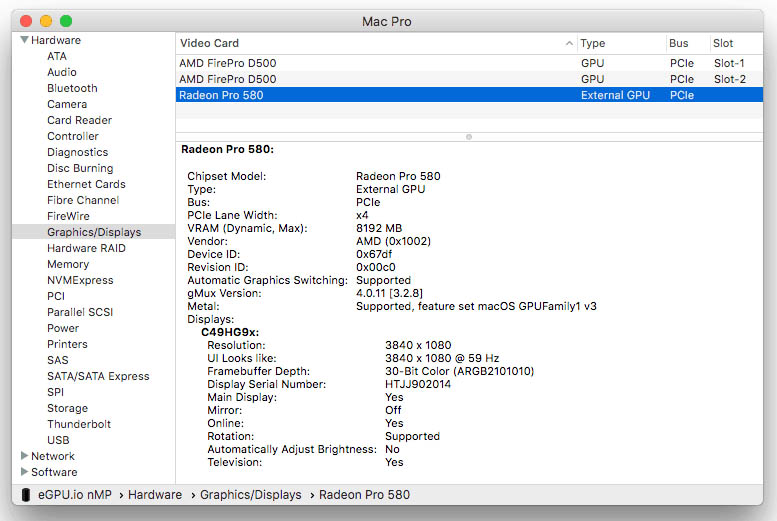Click the Revision ID value 0x00c0
The image size is (777, 521).
click(376, 267)
